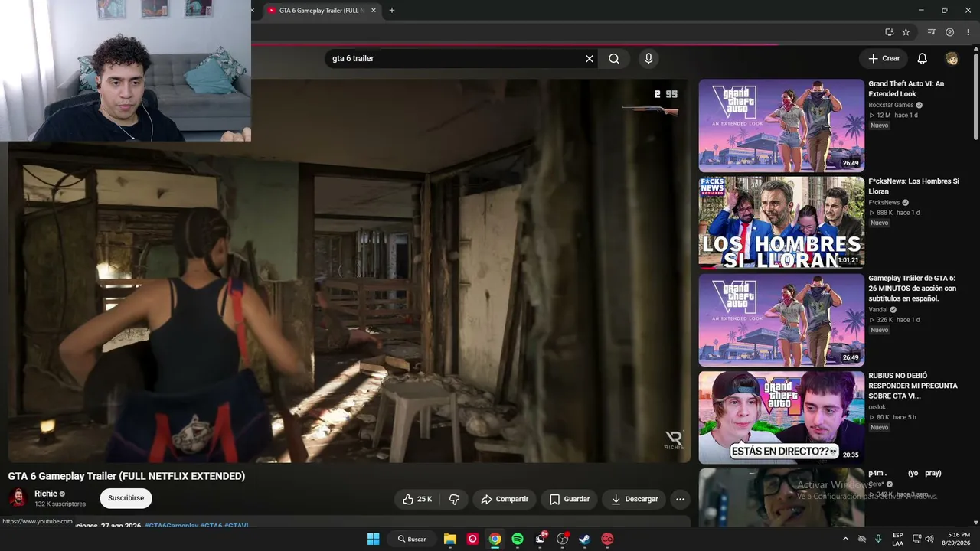
Task: Like the video with 25 K likes
Action: click(x=417, y=499)
